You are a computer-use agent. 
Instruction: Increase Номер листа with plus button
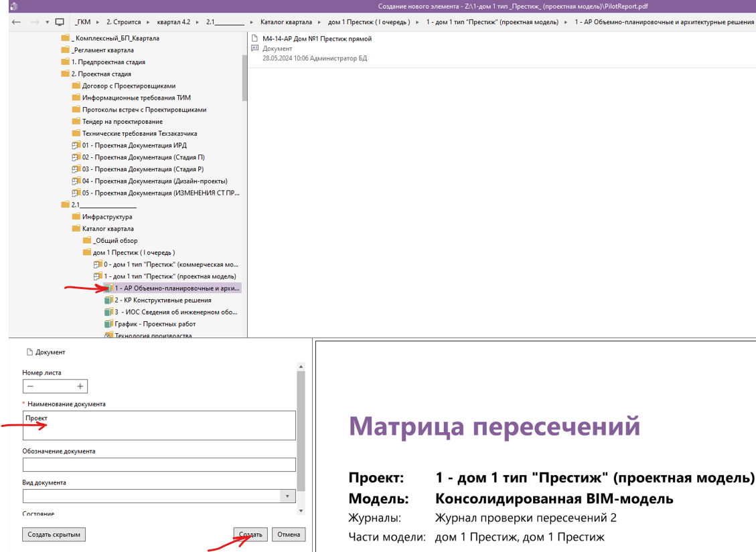[x=80, y=386]
